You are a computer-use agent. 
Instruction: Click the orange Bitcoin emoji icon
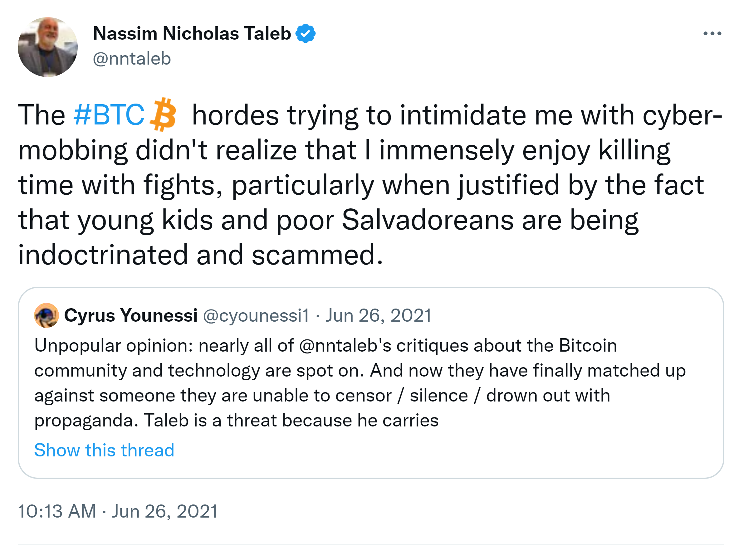pyautogui.click(x=163, y=114)
